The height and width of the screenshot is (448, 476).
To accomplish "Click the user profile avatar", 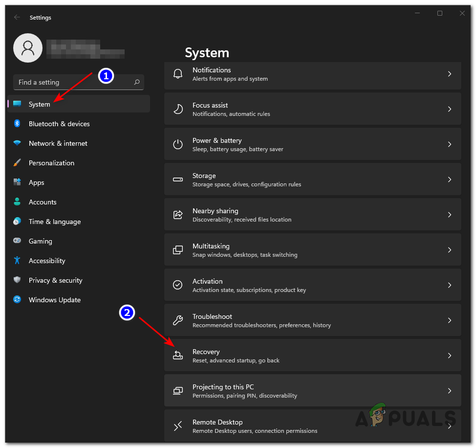I will (28, 48).
